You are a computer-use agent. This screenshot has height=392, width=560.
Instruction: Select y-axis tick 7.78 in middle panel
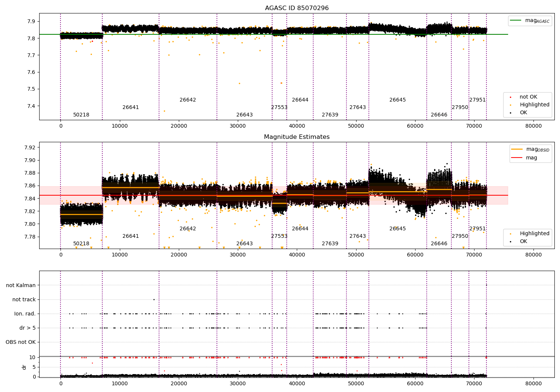29,237
